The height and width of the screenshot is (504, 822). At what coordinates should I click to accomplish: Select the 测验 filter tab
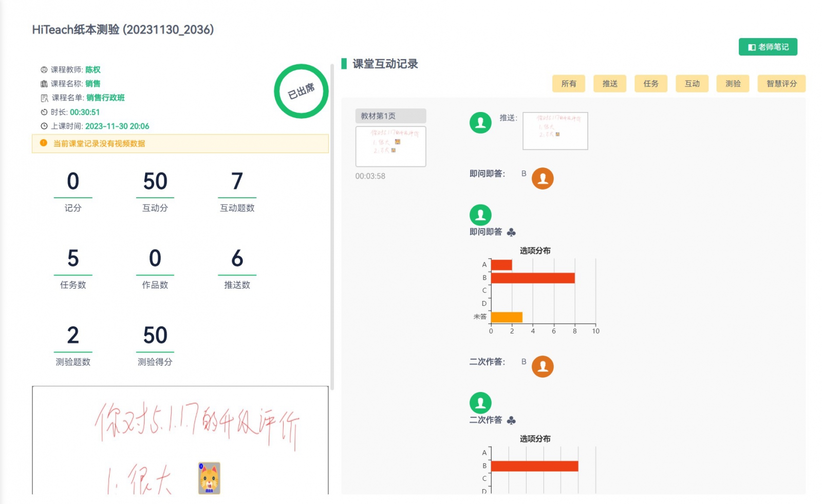point(733,84)
